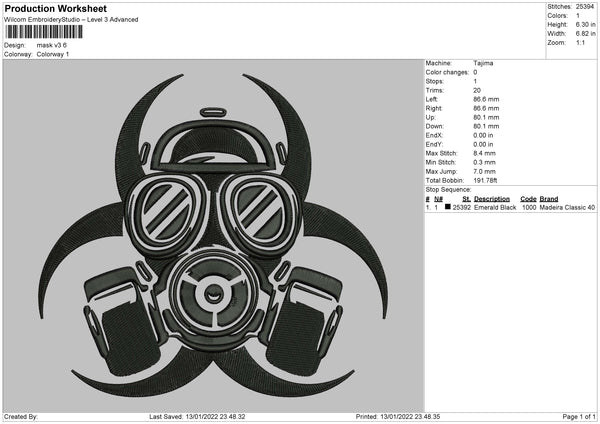Click the 'Colorway:' label
Viewport: 600px width, 424px height.
(18, 54)
